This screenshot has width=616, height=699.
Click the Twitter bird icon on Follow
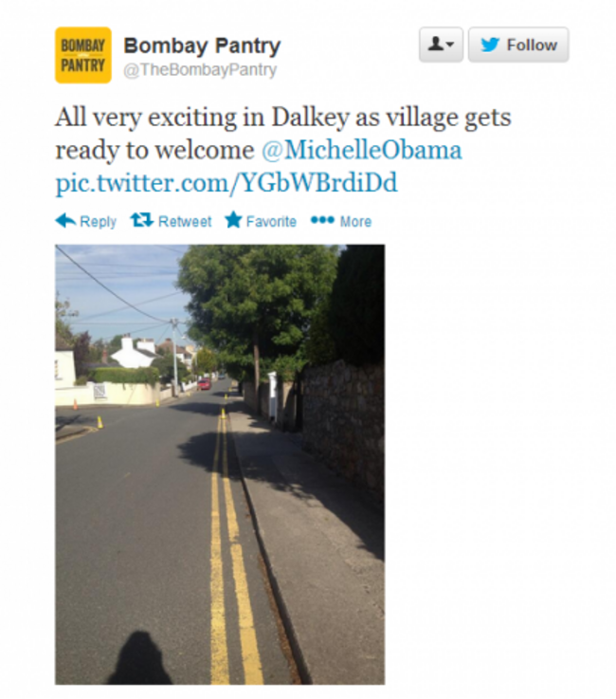click(x=490, y=45)
